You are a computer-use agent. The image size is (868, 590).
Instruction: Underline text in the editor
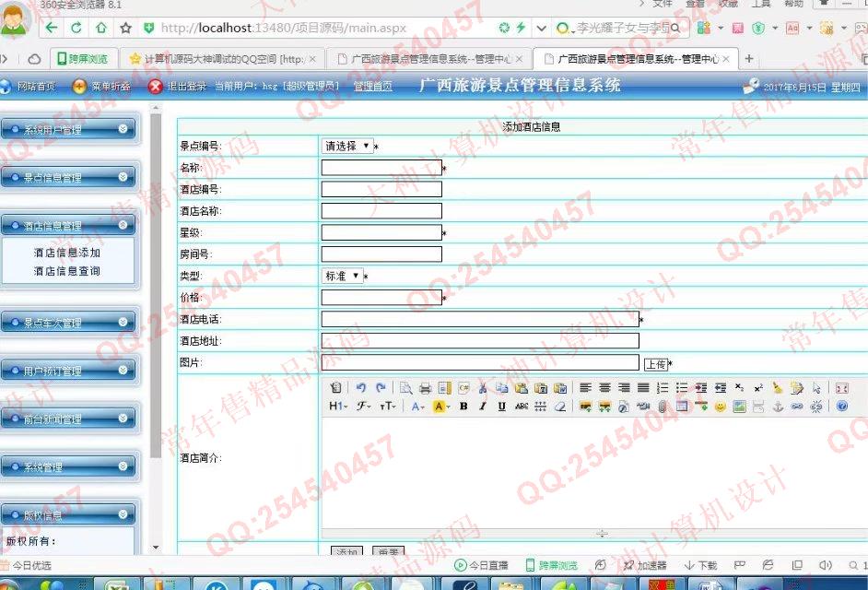coord(502,406)
